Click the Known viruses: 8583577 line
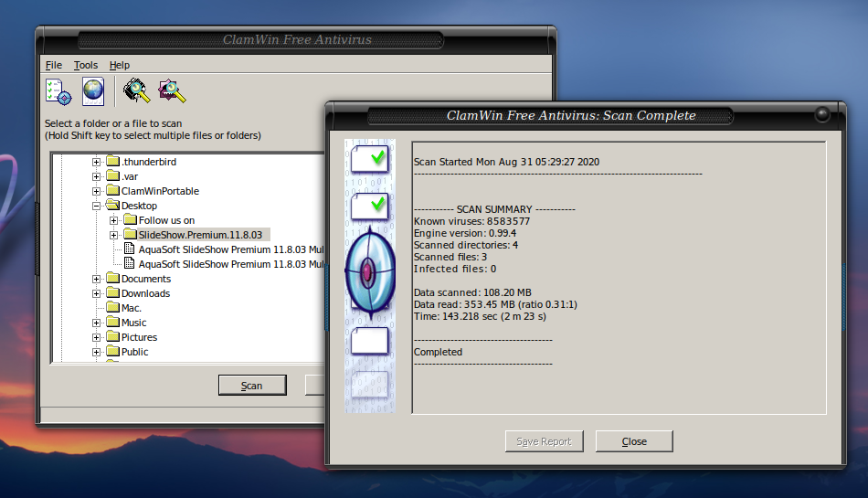The width and height of the screenshot is (868, 498). (x=471, y=221)
